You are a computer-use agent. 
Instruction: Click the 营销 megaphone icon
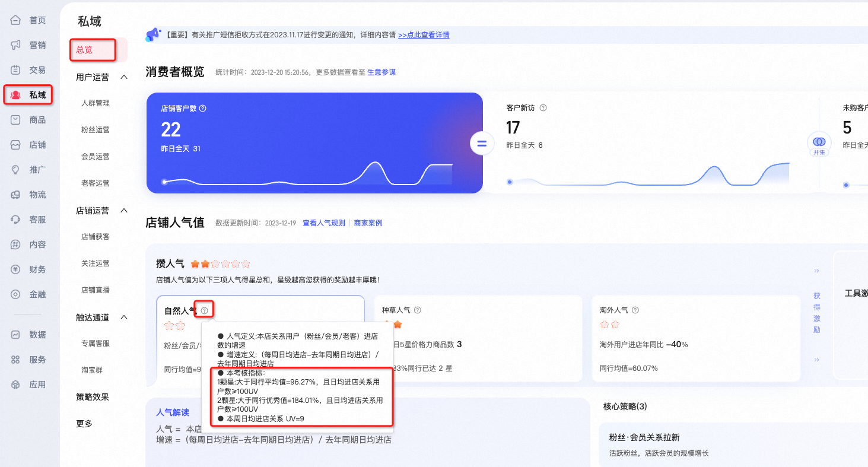[x=16, y=45]
